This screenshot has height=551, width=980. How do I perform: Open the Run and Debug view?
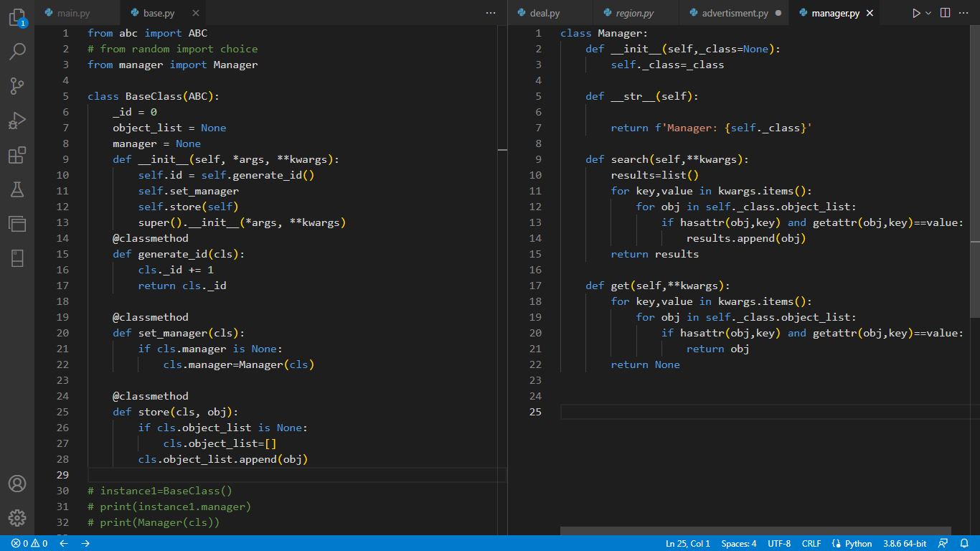[x=17, y=121]
